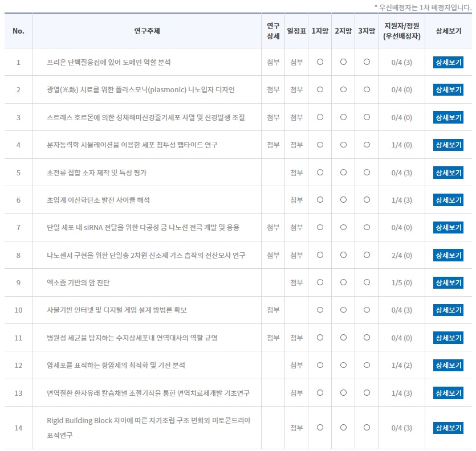Click 상세보기 button in row 5
The image size is (476, 451).
click(x=449, y=173)
